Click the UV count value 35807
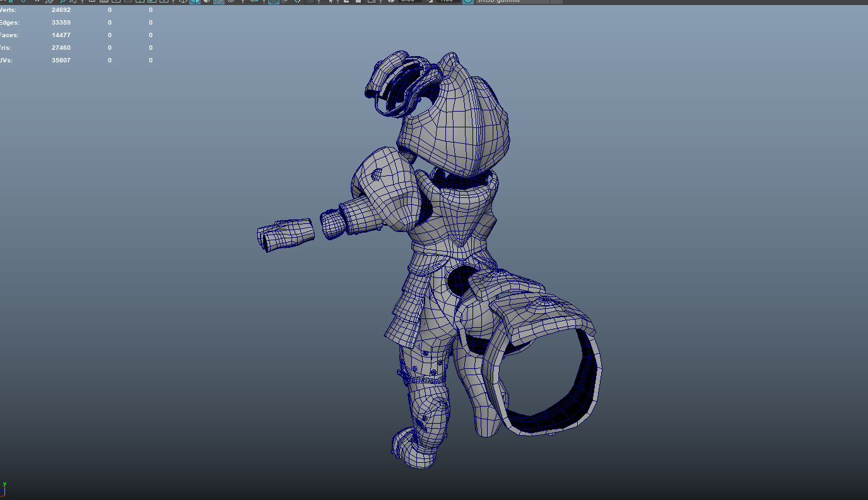Image resolution: width=868 pixels, height=500 pixels. 61,61
